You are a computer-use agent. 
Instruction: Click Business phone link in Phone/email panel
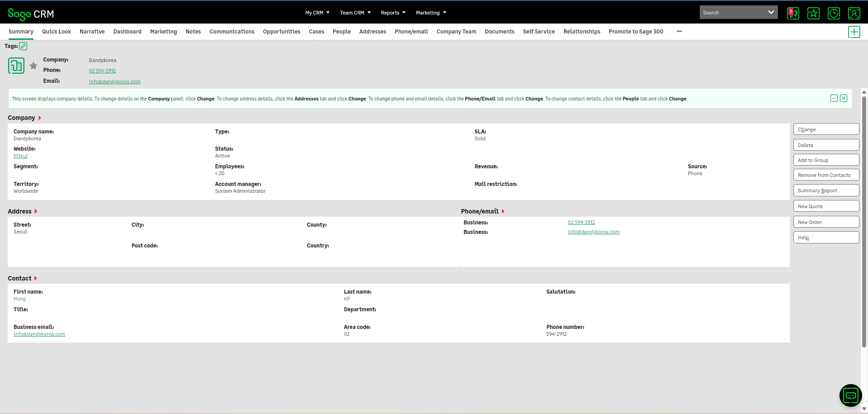581,222
